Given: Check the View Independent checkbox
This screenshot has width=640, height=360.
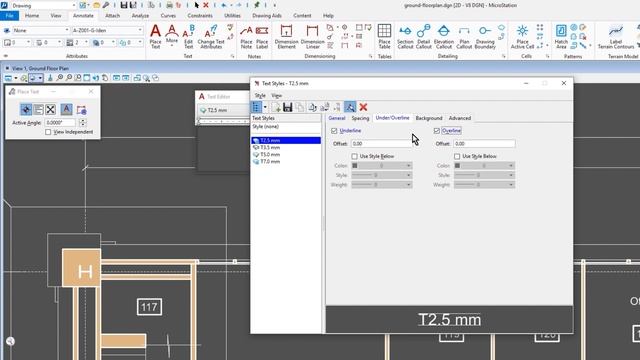Looking at the screenshot, I should click(48, 132).
